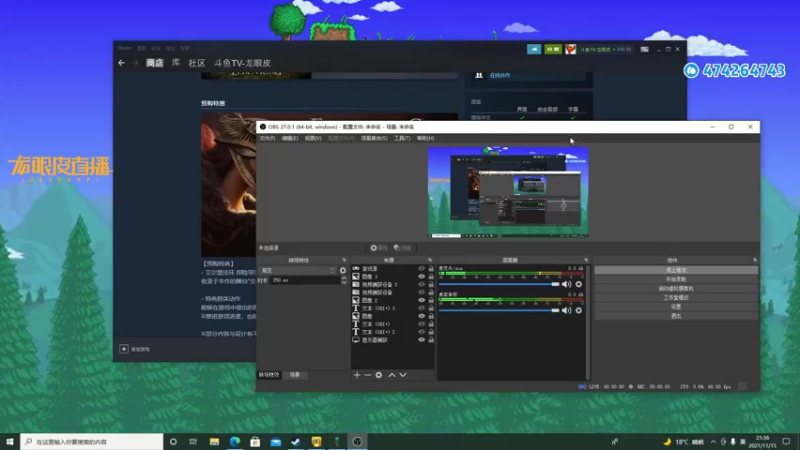Move source up with the up arrow
This screenshot has width=800, height=450.
click(x=392, y=375)
